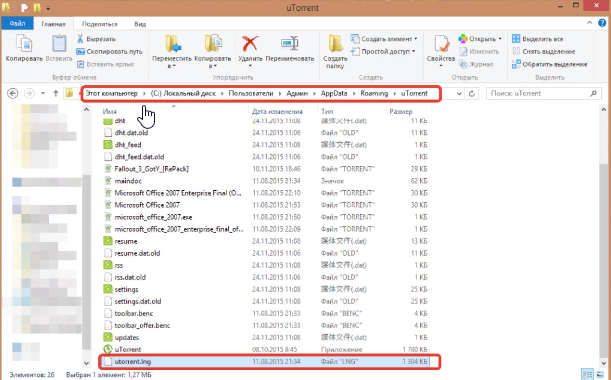Open the blue Help question icon

pos(602,23)
